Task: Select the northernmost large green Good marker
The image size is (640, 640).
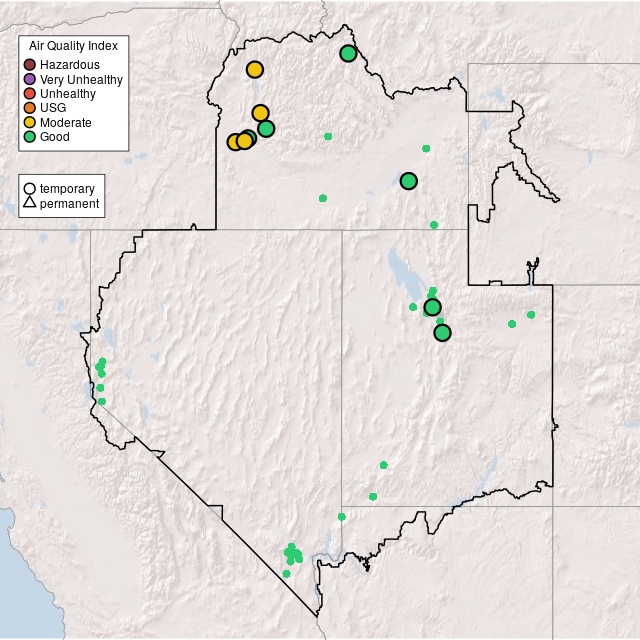Action: (x=348, y=53)
